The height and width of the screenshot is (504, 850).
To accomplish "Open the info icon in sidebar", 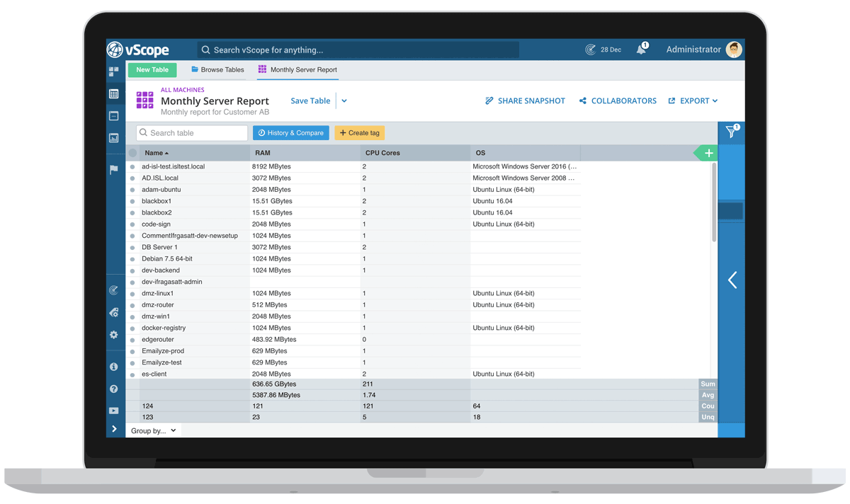I will tap(114, 367).
